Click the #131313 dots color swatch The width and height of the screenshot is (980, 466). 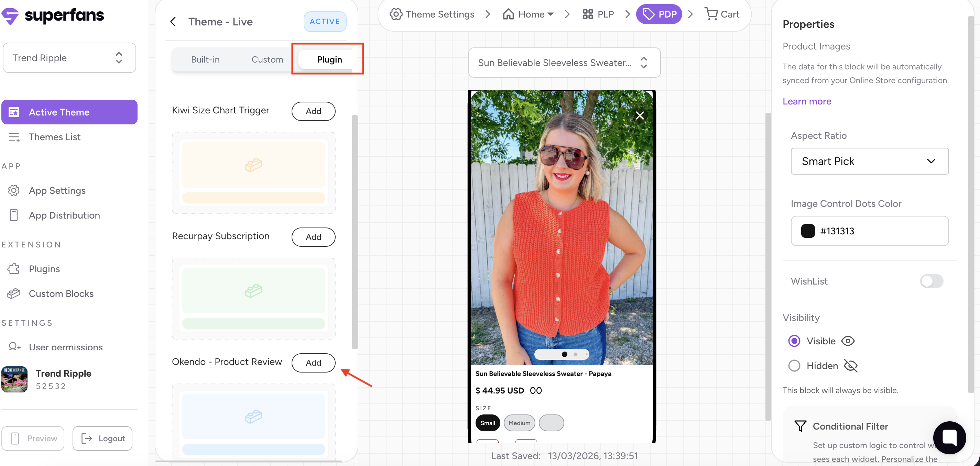click(808, 231)
